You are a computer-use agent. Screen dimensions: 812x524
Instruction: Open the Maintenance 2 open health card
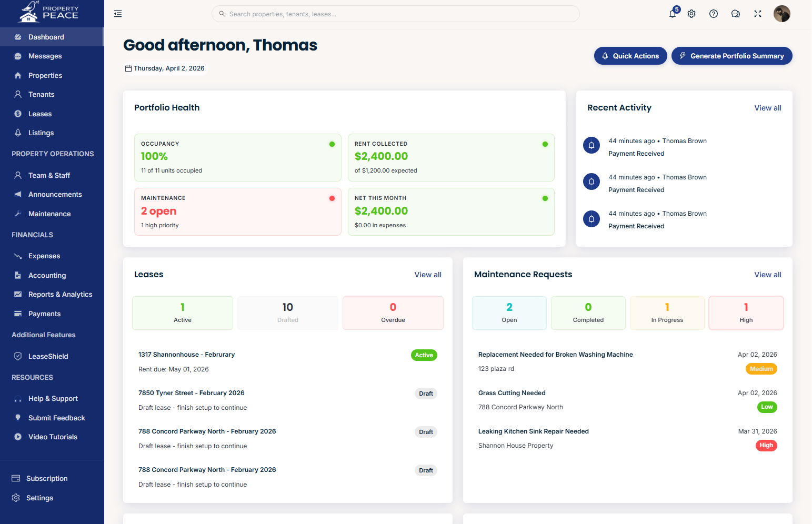pyautogui.click(x=238, y=211)
